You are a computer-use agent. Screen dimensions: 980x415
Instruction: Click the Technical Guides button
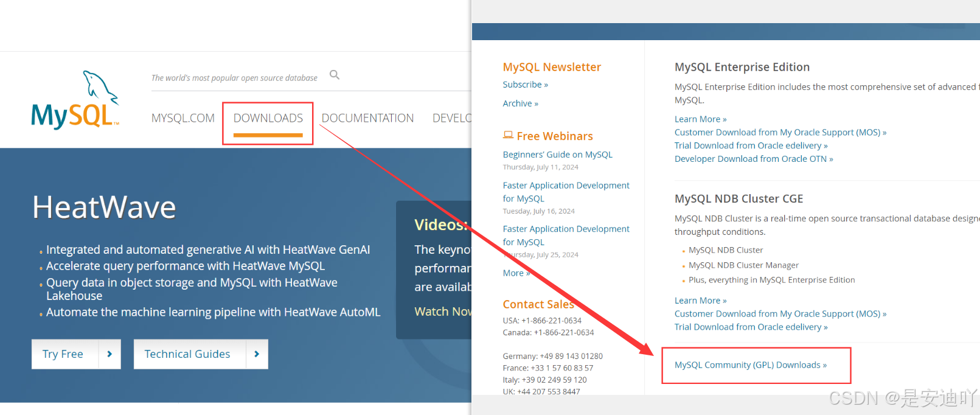[201, 354]
